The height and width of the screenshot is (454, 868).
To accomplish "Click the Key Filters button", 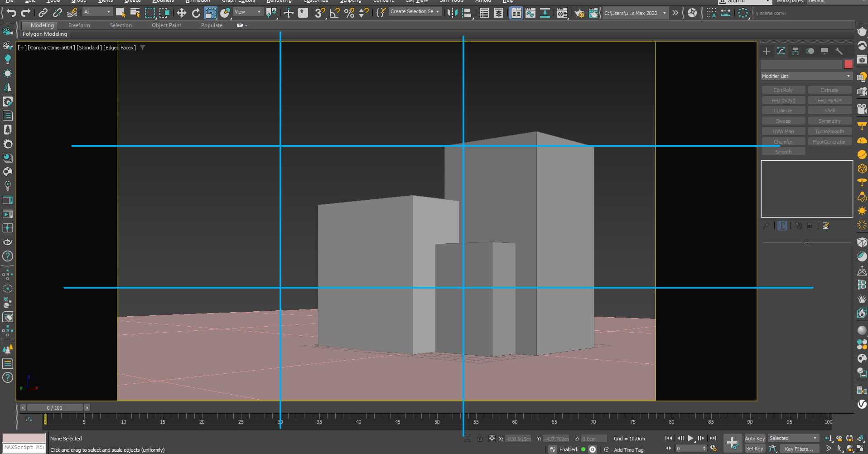I will [799, 449].
